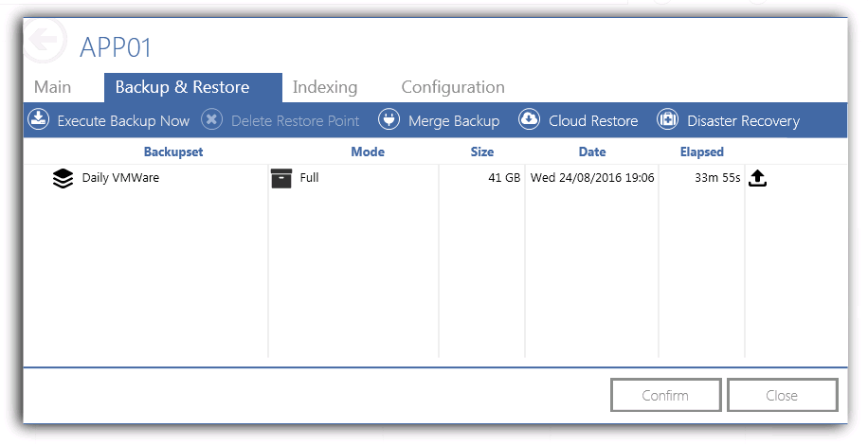Click the stacked layers icon for Daily VMWare
868x446 pixels.
[63, 178]
